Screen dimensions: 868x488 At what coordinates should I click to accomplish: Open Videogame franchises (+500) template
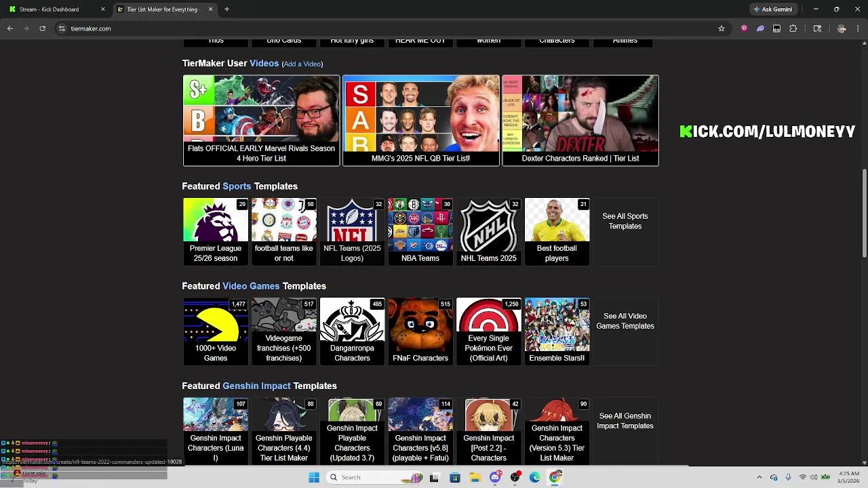[x=283, y=331]
